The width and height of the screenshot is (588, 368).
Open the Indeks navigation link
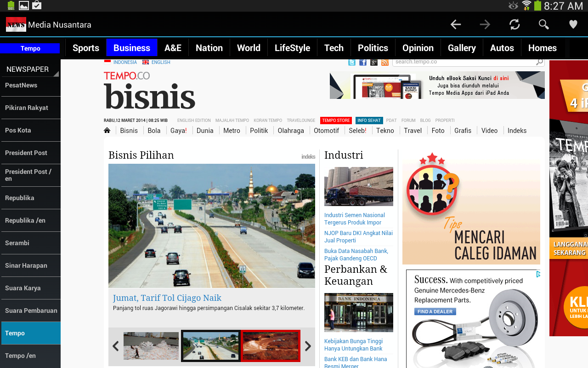pos(517,131)
